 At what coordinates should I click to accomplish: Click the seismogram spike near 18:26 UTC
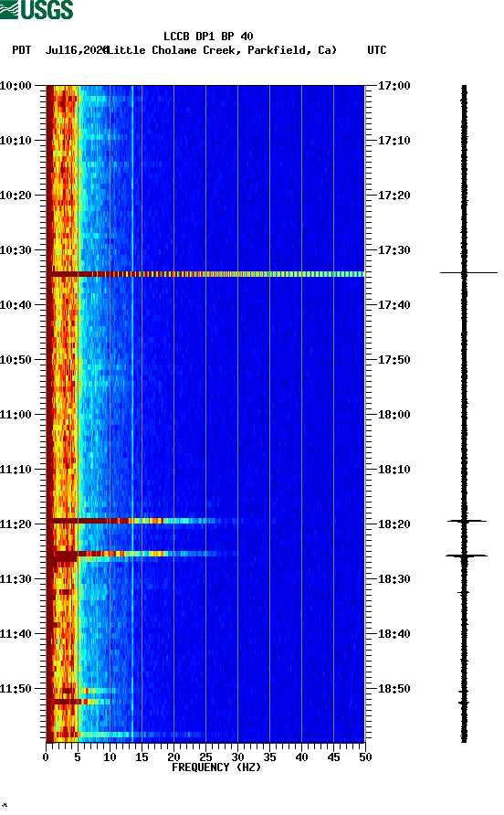tap(467, 556)
